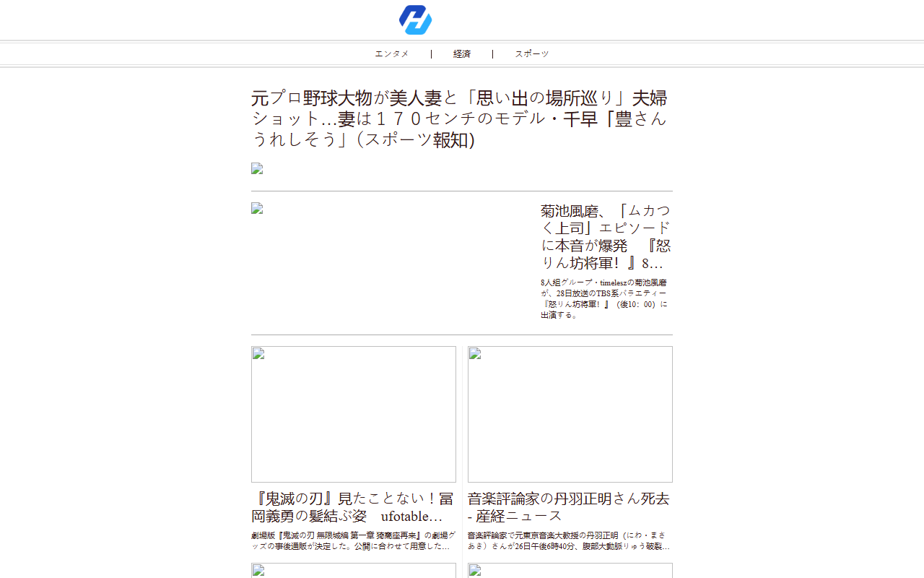Open the 『鬼滅の刃』見たことない headline
The height and width of the screenshot is (578, 924).
click(352, 507)
